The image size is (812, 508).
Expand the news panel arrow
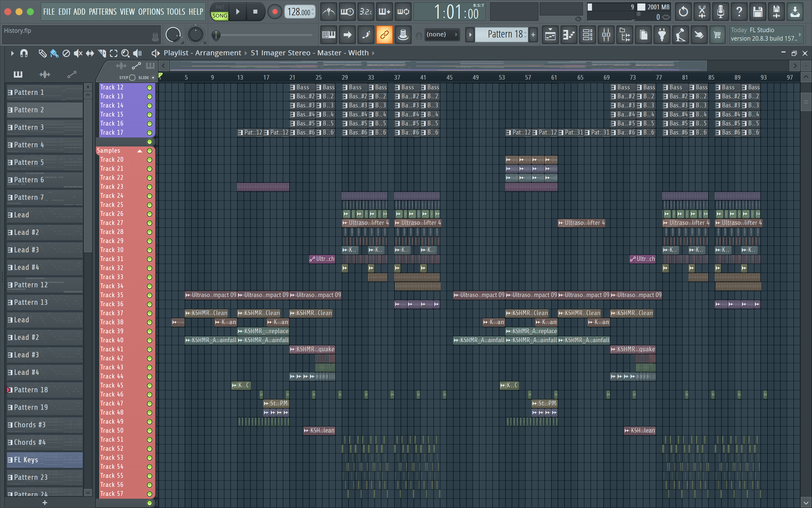800,34
